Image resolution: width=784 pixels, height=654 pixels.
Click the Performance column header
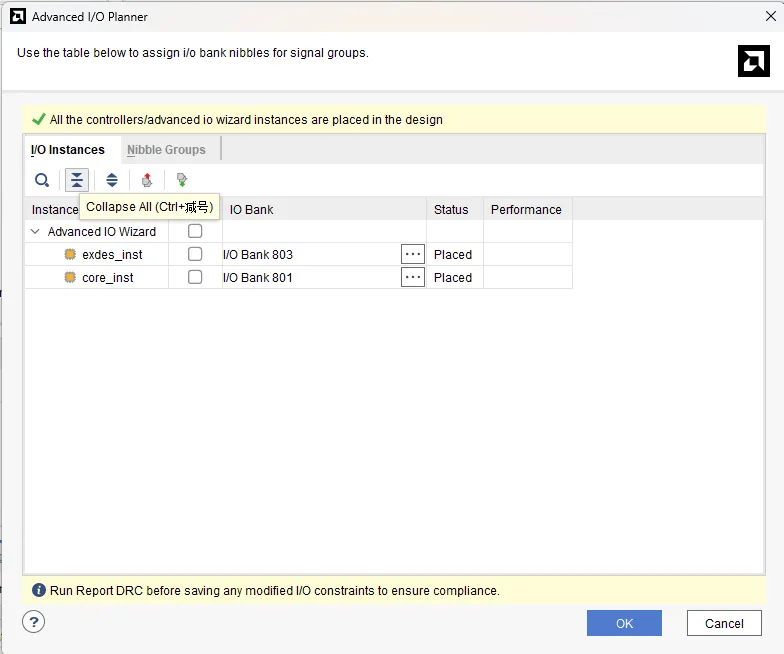click(x=526, y=210)
